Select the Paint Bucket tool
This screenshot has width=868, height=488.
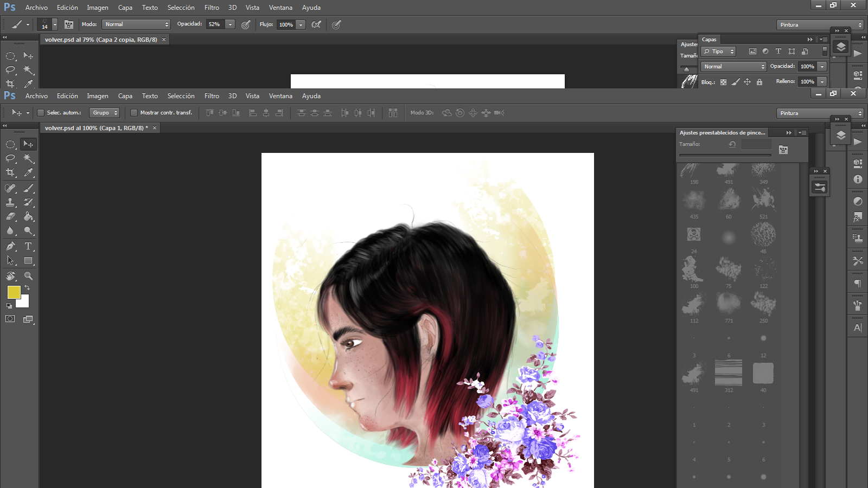point(28,216)
